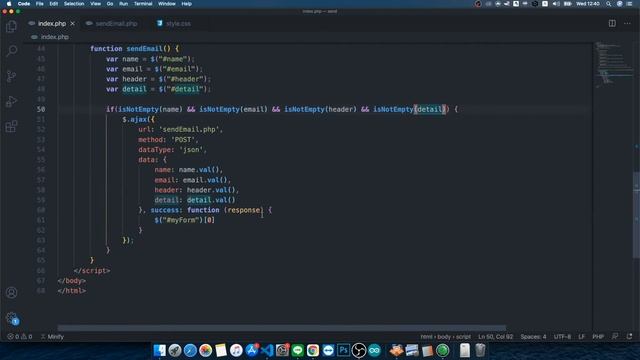Click the closing </script> tag
The width and height of the screenshot is (640, 360).
(x=92, y=270)
